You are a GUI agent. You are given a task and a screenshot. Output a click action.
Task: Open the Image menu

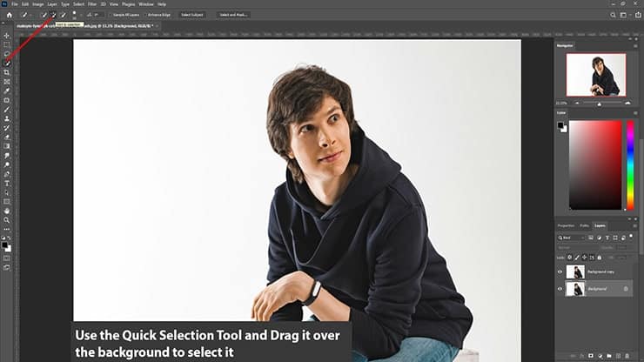point(37,4)
